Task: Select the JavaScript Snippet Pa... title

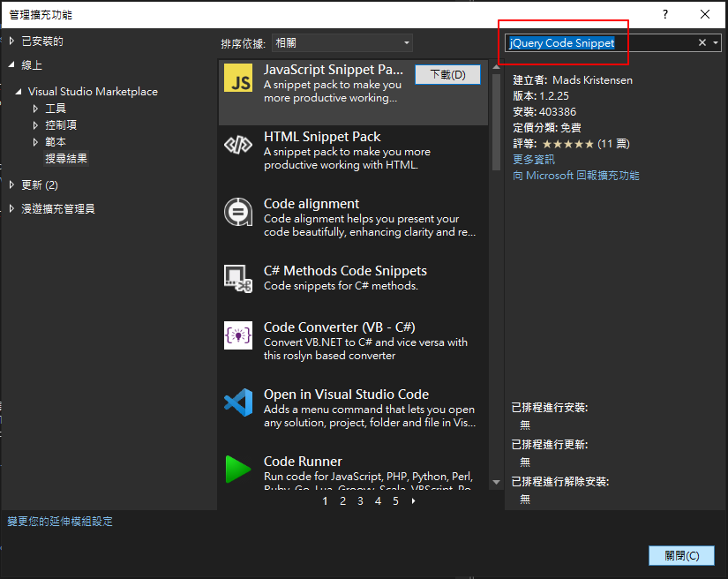Action: [334, 69]
